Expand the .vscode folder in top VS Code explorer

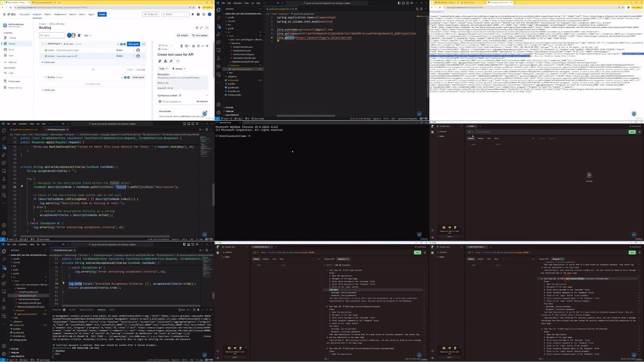tap(231, 21)
